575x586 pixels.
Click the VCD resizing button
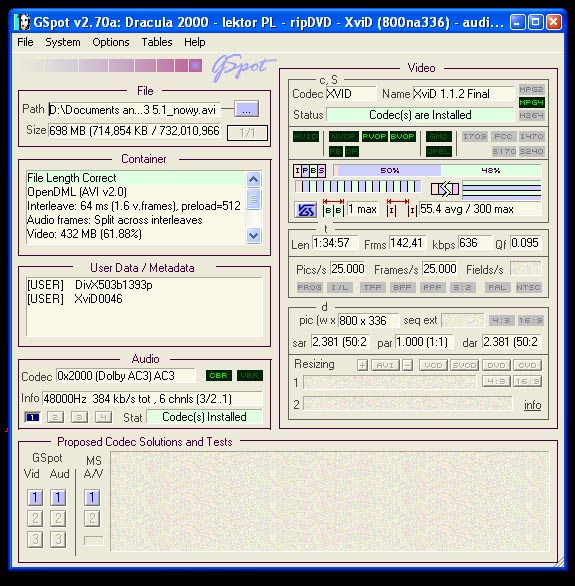433,365
